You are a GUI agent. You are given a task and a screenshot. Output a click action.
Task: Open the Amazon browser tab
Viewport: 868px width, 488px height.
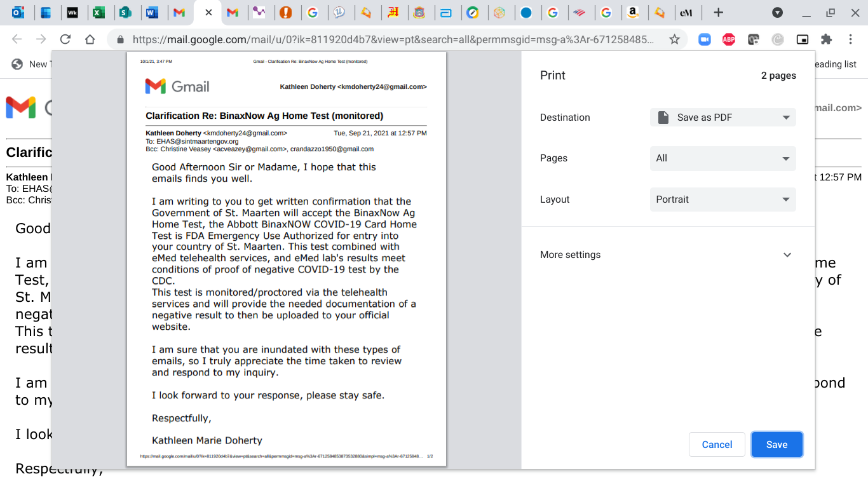point(632,12)
